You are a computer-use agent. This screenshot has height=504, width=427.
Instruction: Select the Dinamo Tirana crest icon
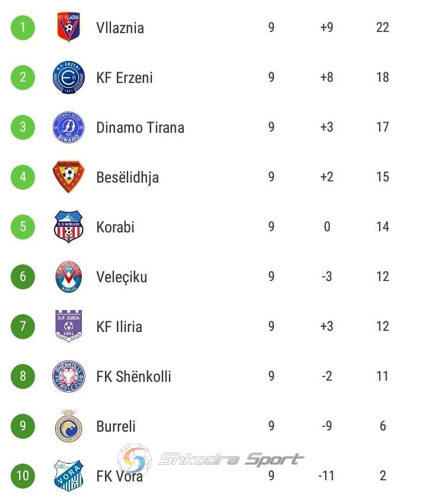click(68, 127)
